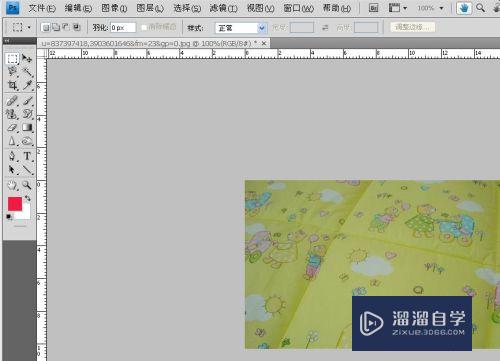Image resolution: width=500 pixels, height=361 pixels.
Task: Open the 编辑(E) menu
Action: click(78, 8)
